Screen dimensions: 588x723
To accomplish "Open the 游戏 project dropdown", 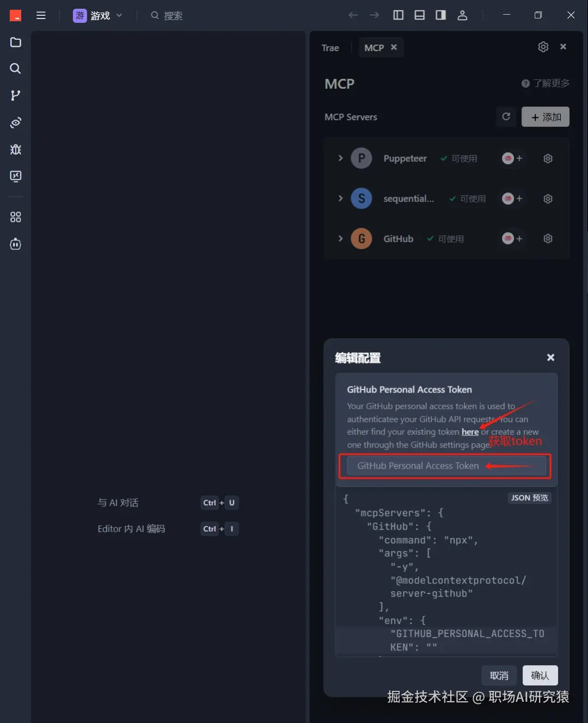I will tap(98, 15).
